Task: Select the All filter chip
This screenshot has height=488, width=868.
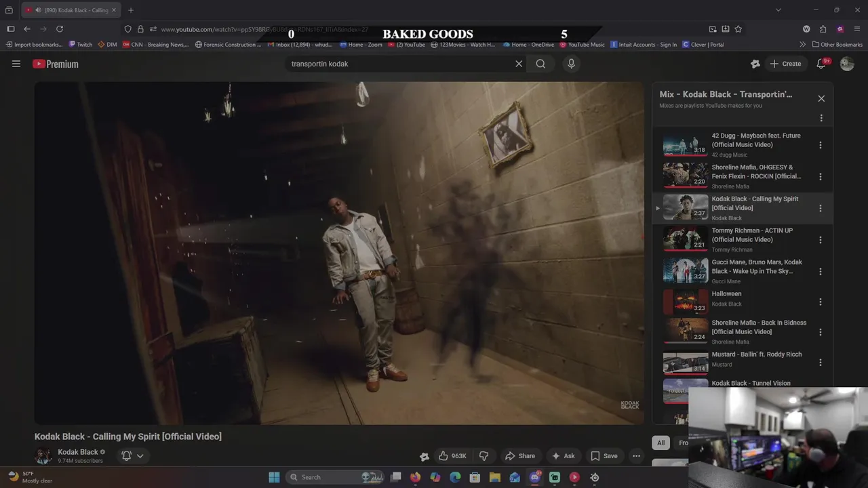Action: [x=660, y=443]
